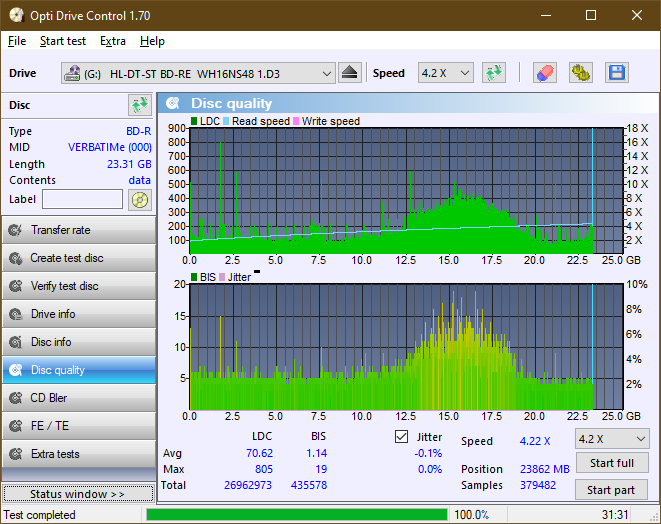Click the Jitter legend swatch
This screenshot has height=524, width=661.
coord(222,277)
